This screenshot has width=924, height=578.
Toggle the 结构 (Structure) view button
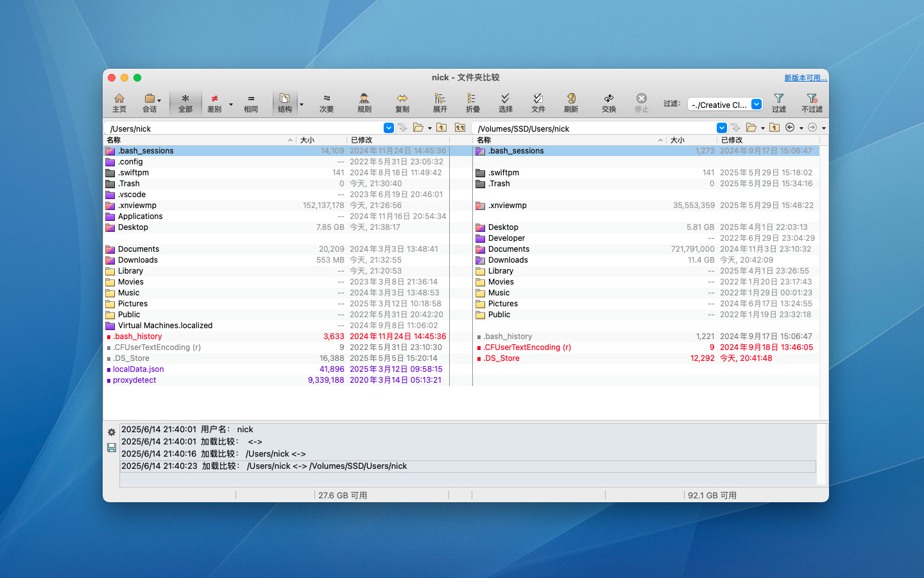pyautogui.click(x=285, y=103)
